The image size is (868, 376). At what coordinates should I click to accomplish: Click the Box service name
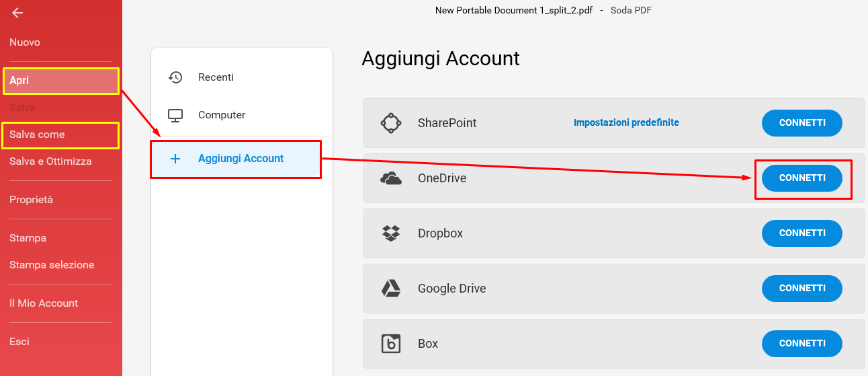point(428,344)
